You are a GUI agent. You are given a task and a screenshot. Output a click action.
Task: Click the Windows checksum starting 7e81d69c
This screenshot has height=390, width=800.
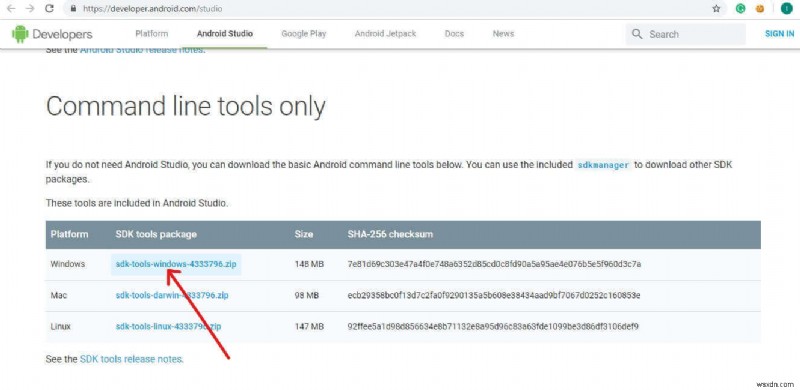[x=494, y=264]
